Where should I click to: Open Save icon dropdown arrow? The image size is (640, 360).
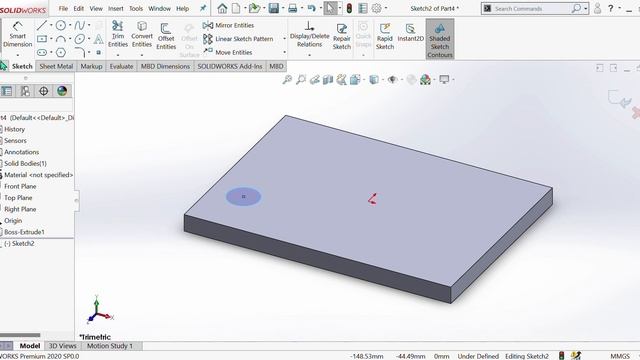coord(283,8)
